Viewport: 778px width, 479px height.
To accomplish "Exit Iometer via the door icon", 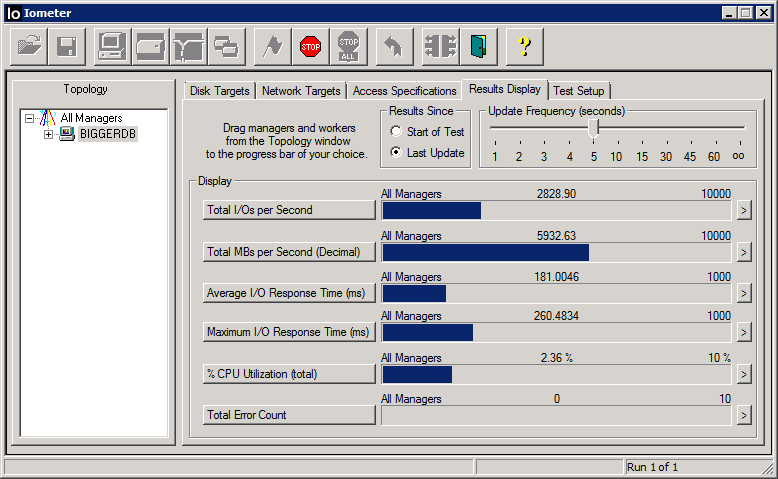I will pyautogui.click(x=478, y=47).
